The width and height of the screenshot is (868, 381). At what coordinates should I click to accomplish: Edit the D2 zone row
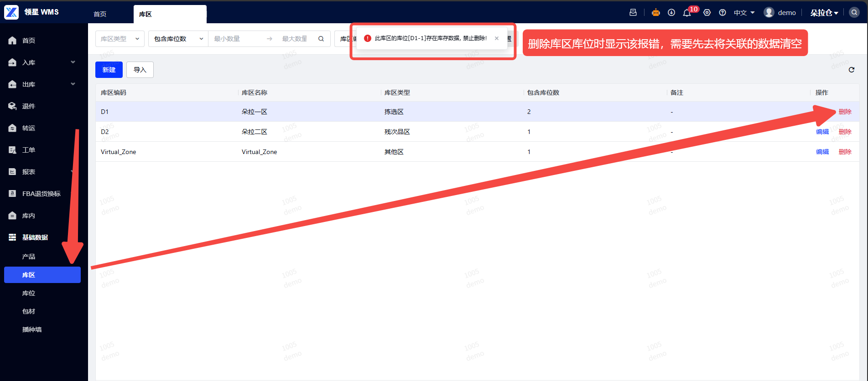click(x=822, y=132)
